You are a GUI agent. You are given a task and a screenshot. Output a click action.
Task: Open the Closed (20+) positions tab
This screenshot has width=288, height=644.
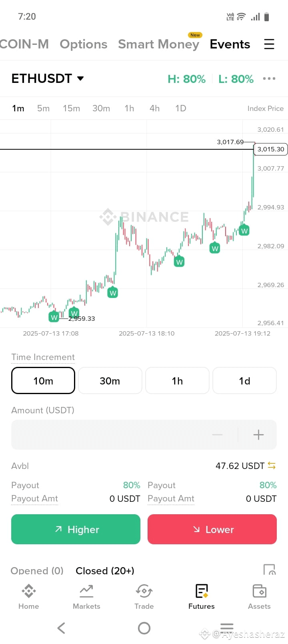click(x=105, y=570)
